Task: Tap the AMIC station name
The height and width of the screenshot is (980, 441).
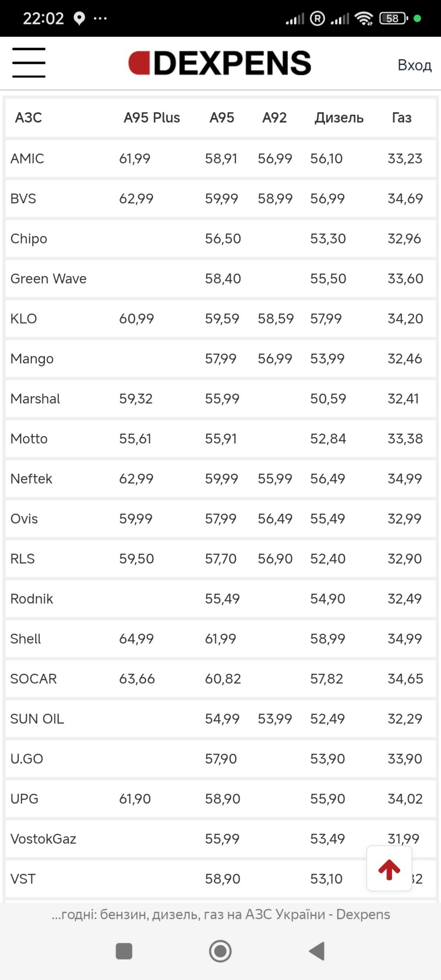Action: click(x=27, y=159)
